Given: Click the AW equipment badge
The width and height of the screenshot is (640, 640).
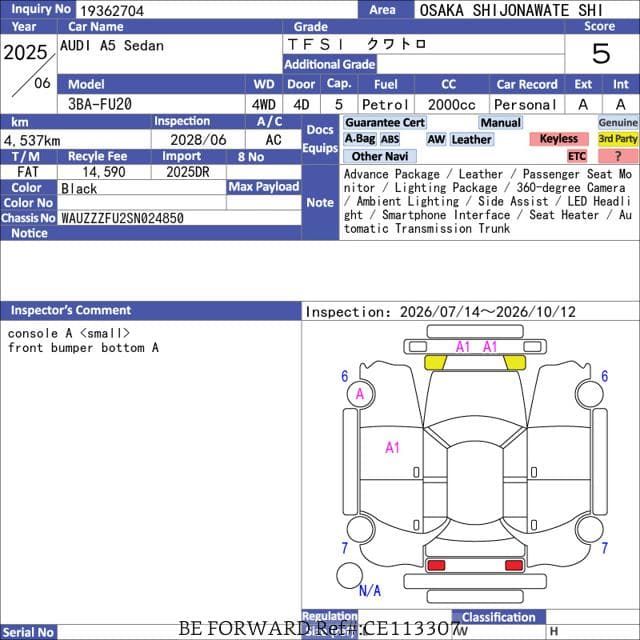Looking at the screenshot, I should [x=436, y=139].
